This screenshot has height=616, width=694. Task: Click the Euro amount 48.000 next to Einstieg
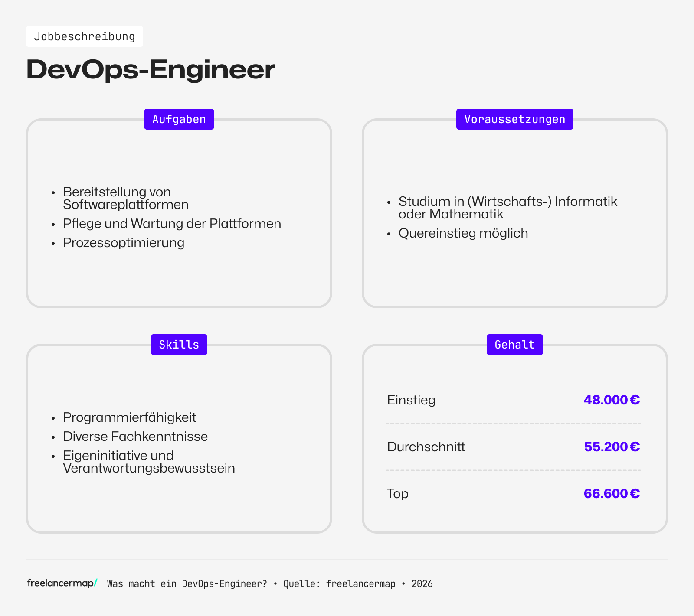[x=612, y=400]
